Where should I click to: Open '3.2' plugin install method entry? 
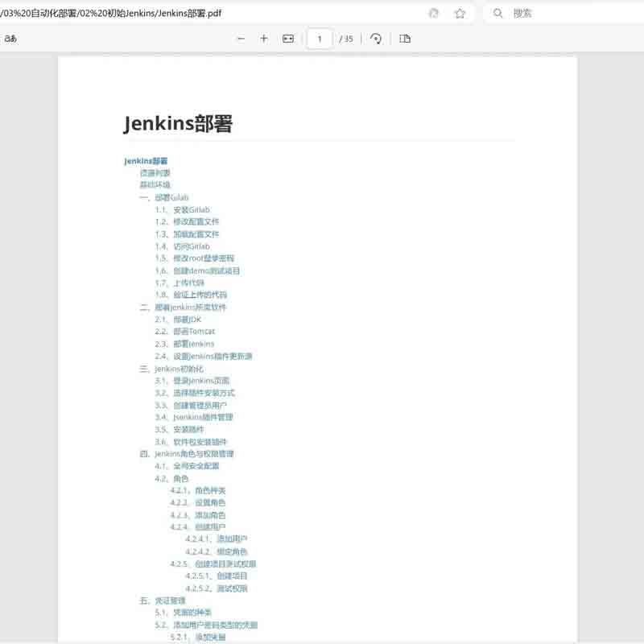pyautogui.click(x=195, y=393)
